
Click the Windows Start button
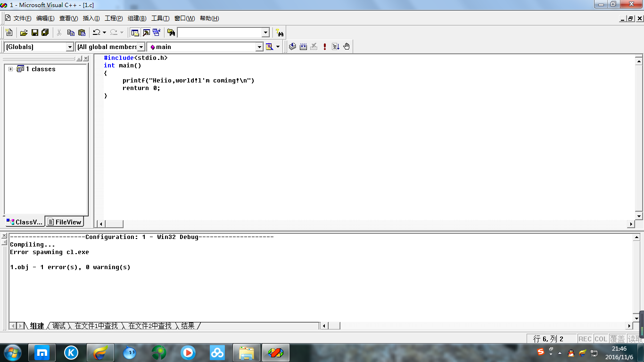(x=13, y=353)
